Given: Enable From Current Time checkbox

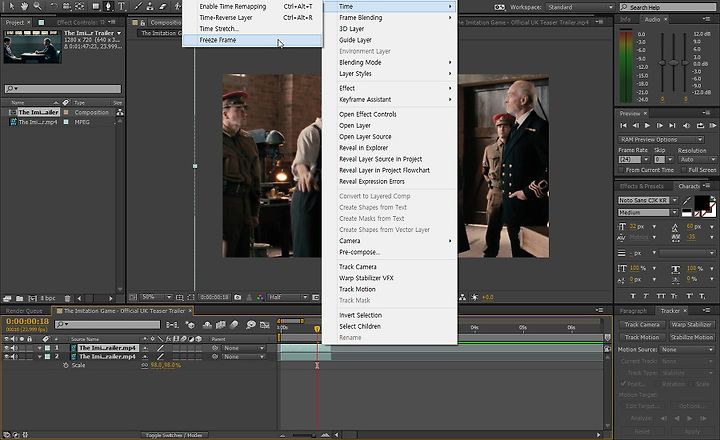Looking at the screenshot, I should click(621, 170).
